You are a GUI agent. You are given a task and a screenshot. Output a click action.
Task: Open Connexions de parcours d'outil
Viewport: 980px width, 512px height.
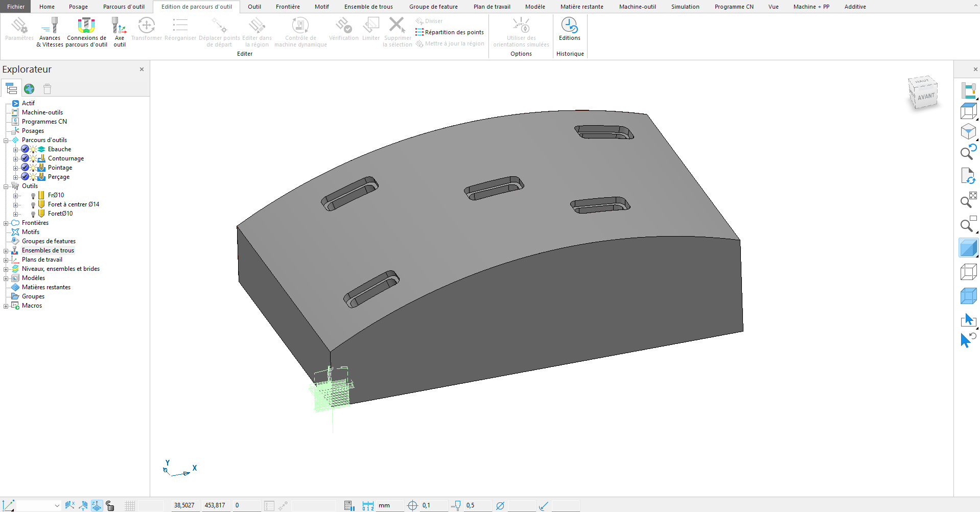86,32
